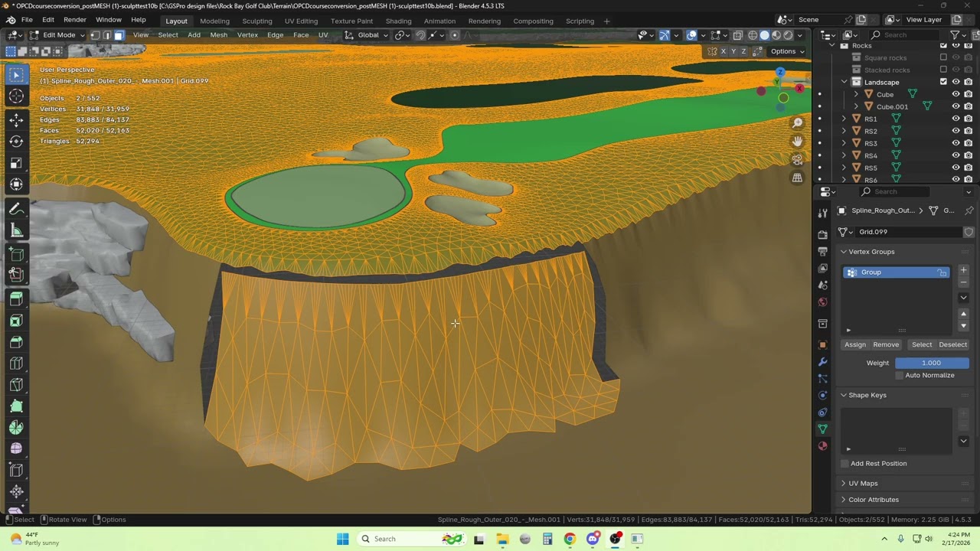980x551 pixels.
Task: Click the vertex group Deselect button
Action: point(953,344)
